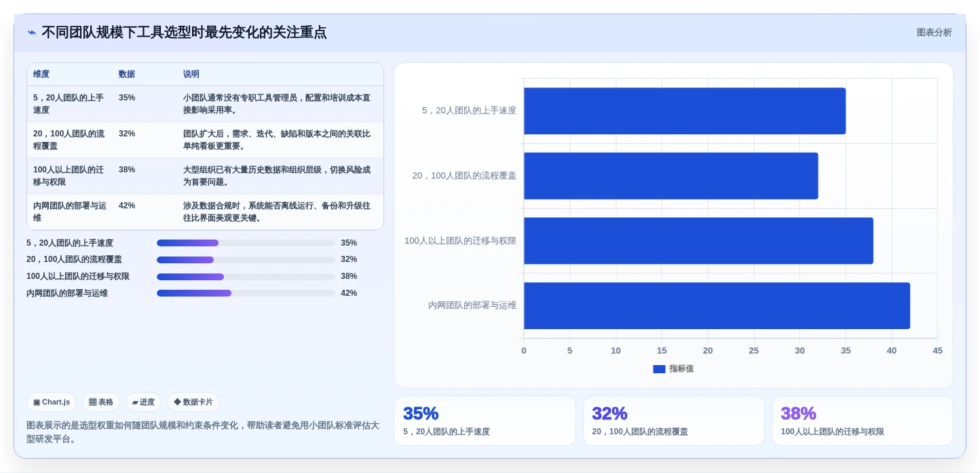
Task: Click the axis tick label 20
Action: pyautogui.click(x=708, y=351)
